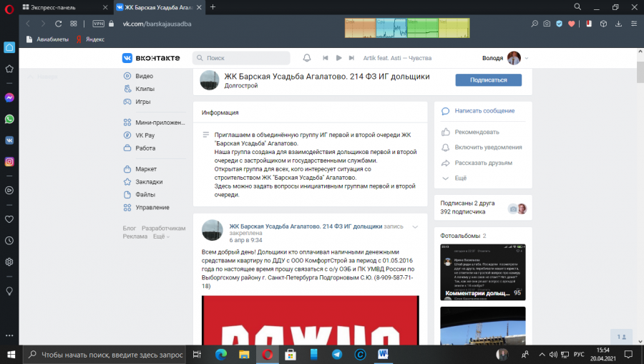Open the Easy Setup sliders icon

pos(634,24)
